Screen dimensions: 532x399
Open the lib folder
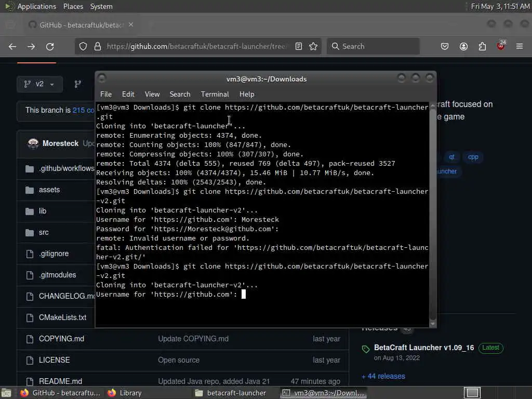[x=43, y=211]
